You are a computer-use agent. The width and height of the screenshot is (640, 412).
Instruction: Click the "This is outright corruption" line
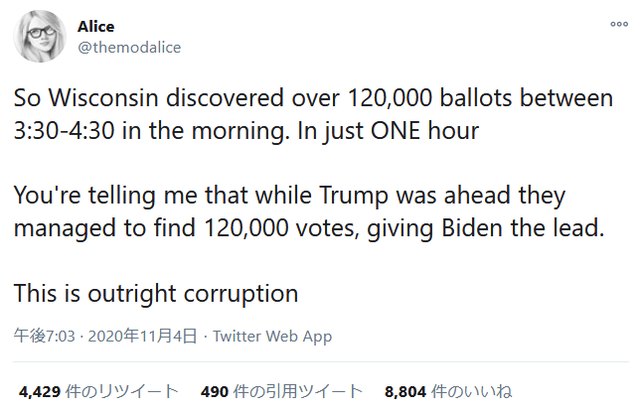click(x=156, y=294)
